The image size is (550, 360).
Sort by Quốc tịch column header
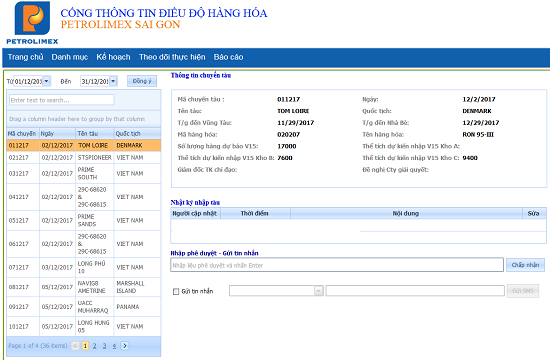coord(137,134)
